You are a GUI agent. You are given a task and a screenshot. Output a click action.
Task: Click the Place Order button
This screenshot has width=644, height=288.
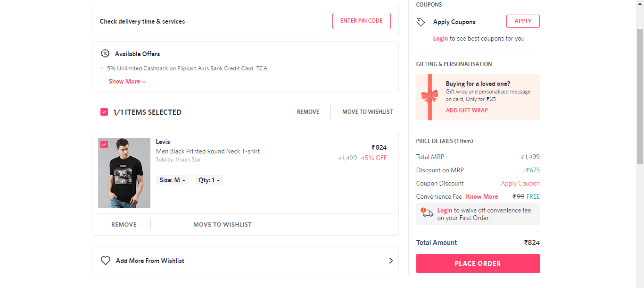point(478,263)
